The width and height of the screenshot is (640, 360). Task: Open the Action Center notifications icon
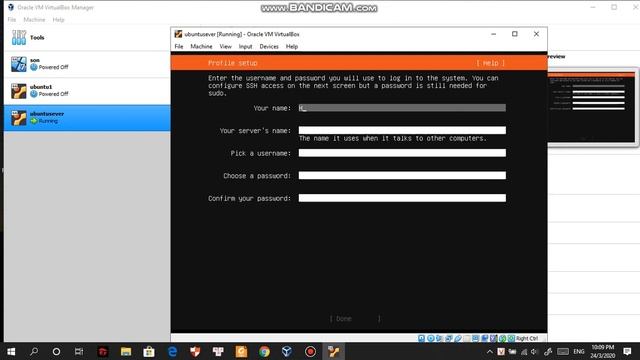coord(627,351)
